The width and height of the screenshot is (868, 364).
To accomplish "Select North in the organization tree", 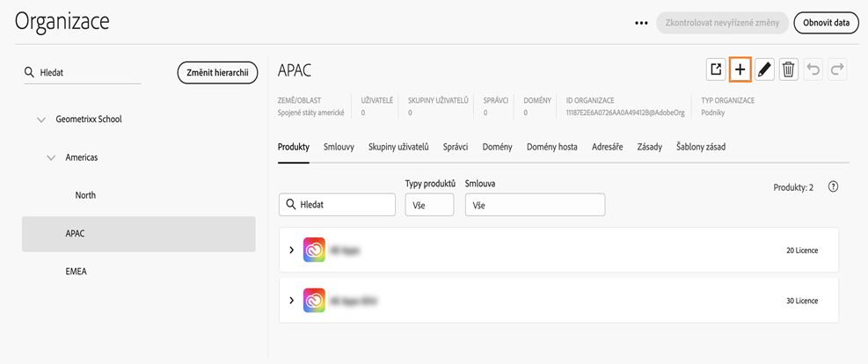I will tap(85, 195).
